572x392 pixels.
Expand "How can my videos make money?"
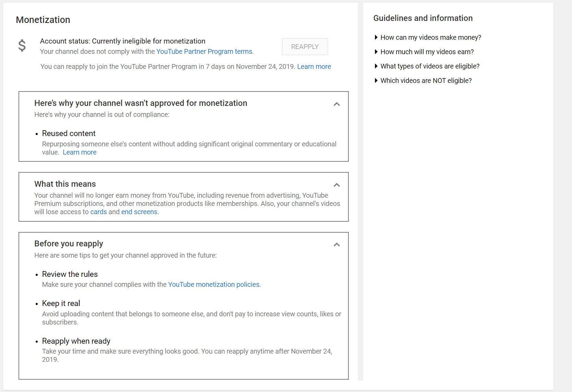click(x=428, y=37)
